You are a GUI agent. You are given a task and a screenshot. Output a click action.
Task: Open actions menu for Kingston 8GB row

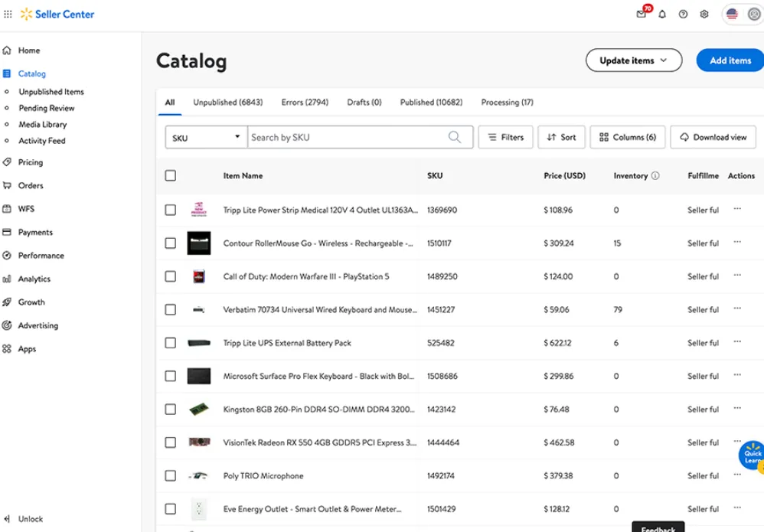pyautogui.click(x=737, y=408)
